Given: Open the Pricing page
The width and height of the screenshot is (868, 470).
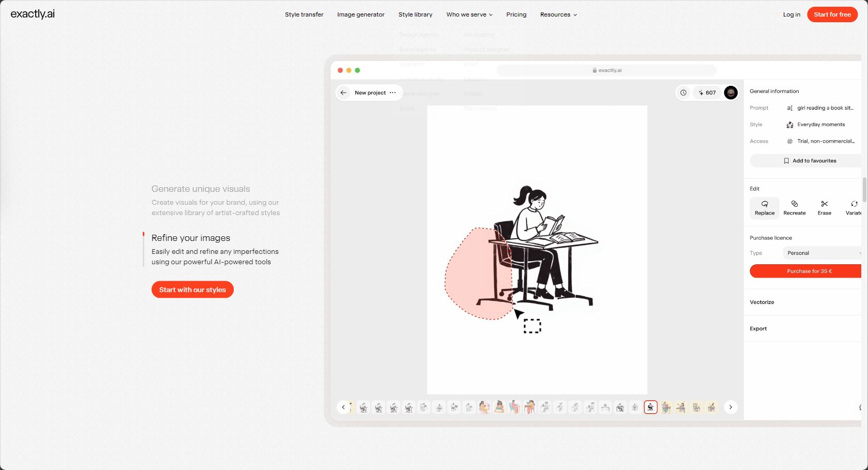Looking at the screenshot, I should tap(516, 14).
